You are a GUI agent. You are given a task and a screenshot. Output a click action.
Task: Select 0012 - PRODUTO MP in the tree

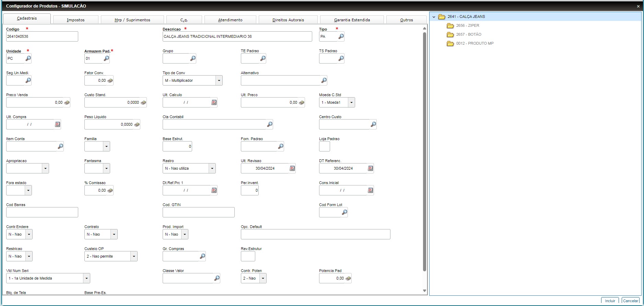pyautogui.click(x=475, y=44)
